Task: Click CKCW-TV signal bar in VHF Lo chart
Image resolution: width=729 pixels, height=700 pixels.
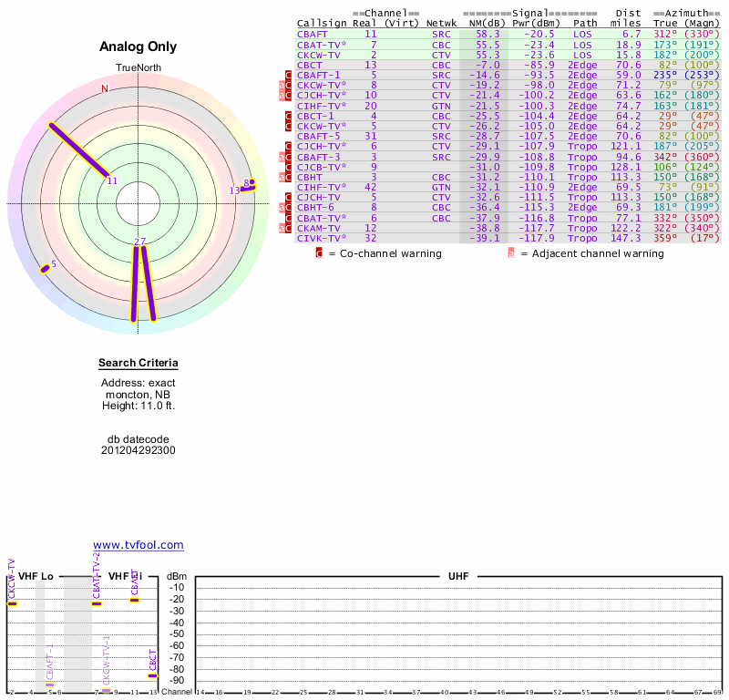Action: 12,603
